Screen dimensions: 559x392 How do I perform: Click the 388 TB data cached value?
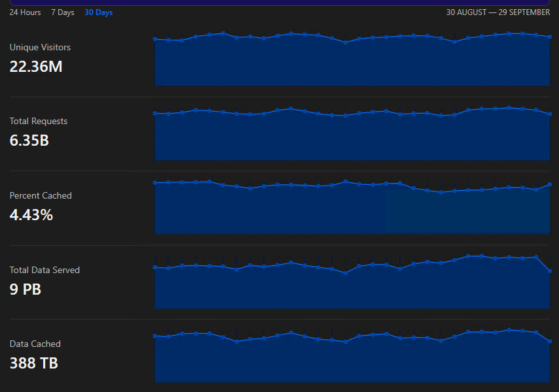pos(34,363)
